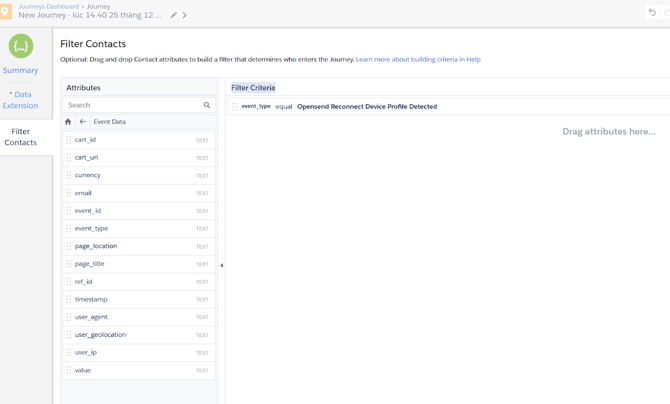Click the search magnifier icon in Attributes
The width and height of the screenshot is (670, 404).
tap(207, 105)
